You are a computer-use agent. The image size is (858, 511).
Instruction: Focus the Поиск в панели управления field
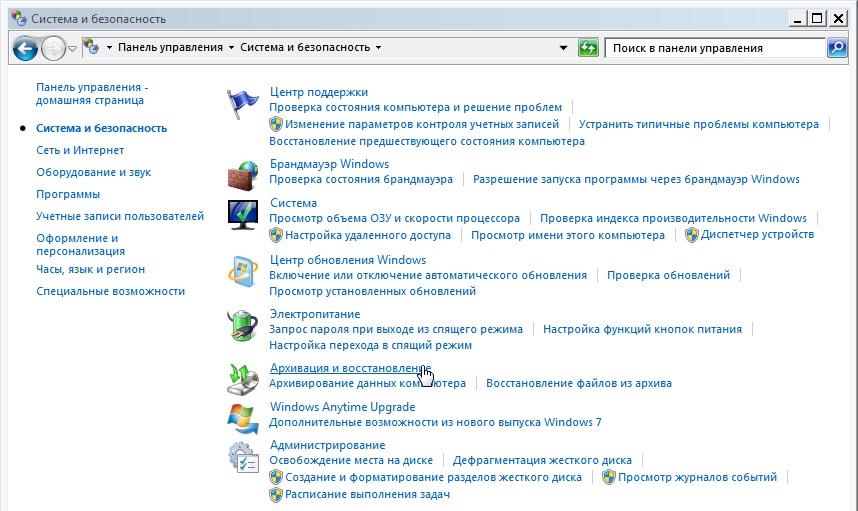[714, 47]
